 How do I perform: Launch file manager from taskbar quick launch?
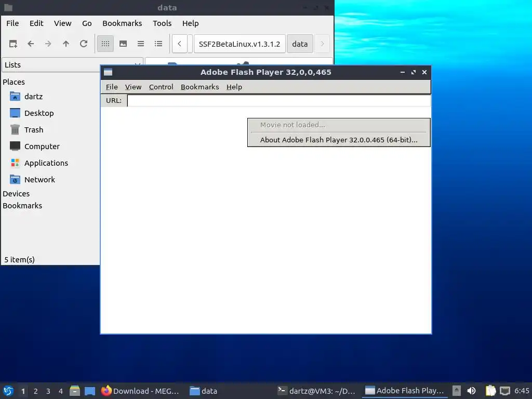tap(75, 391)
